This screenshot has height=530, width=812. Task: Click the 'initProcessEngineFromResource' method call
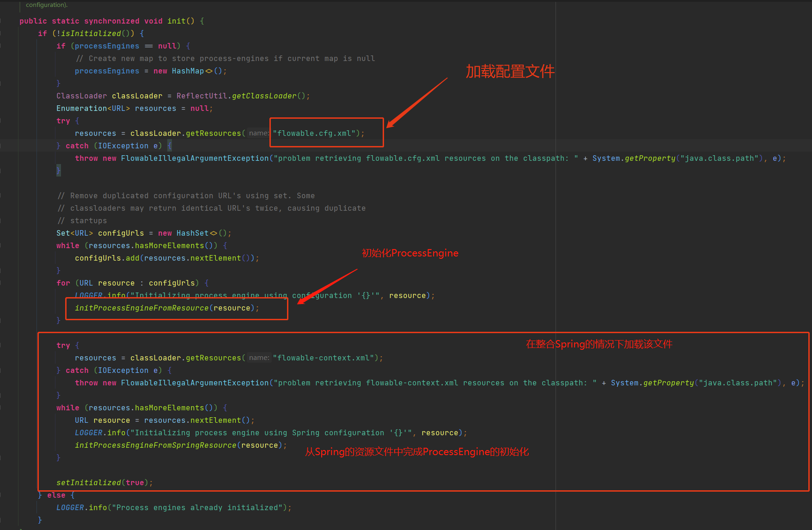pos(141,308)
